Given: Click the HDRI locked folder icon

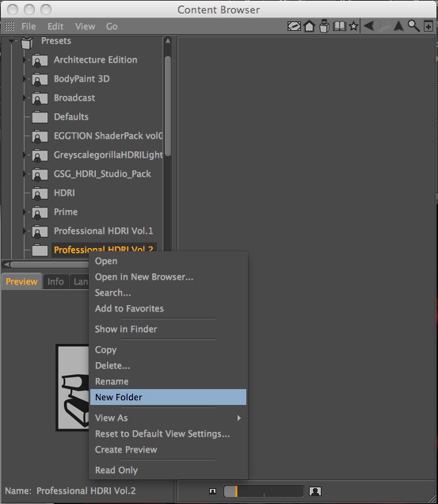Looking at the screenshot, I should click(40, 193).
